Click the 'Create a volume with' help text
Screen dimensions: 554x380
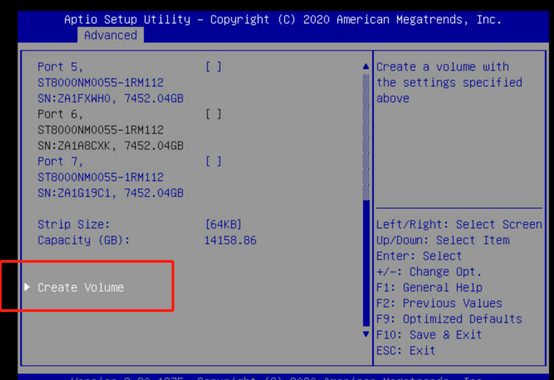click(x=443, y=67)
